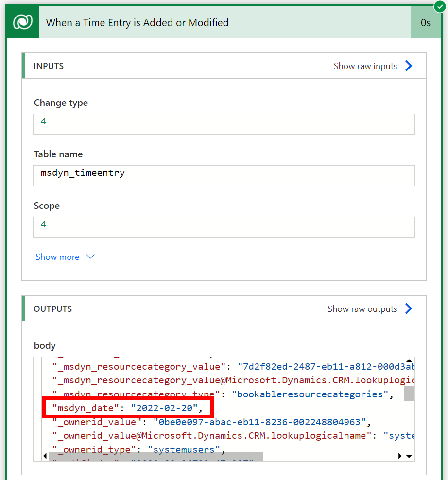Click the Dataverse connector icon
Screen dimensions: 448x480
point(22,22)
